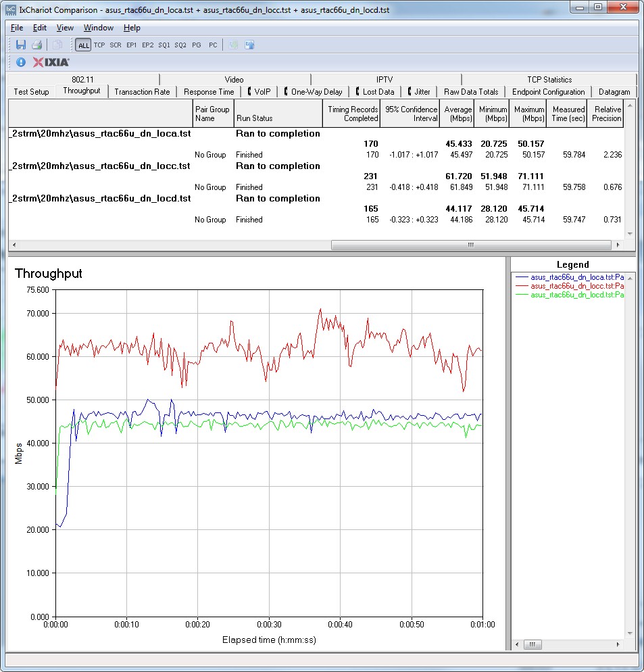
Task: Click the 95% Confidence Interval column header
Action: point(410,114)
